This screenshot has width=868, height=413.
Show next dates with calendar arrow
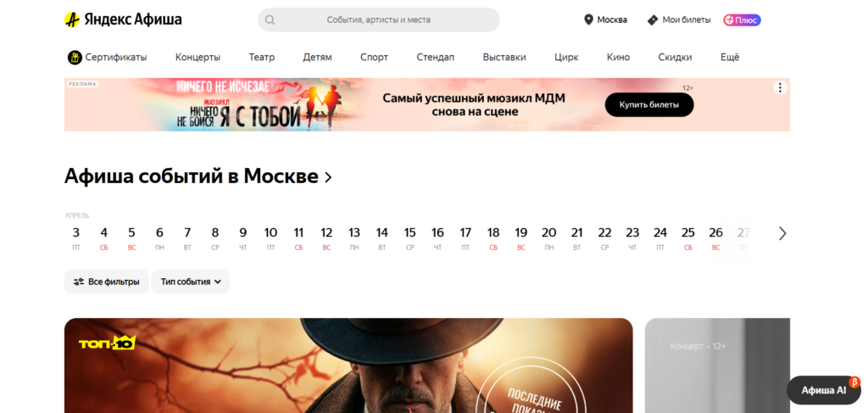(782, 233)
